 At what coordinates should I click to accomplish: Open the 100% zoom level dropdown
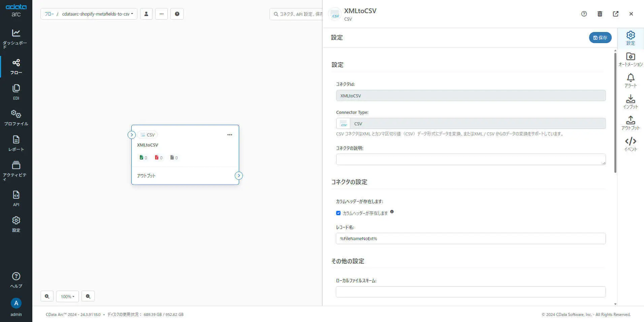[67, 296]
